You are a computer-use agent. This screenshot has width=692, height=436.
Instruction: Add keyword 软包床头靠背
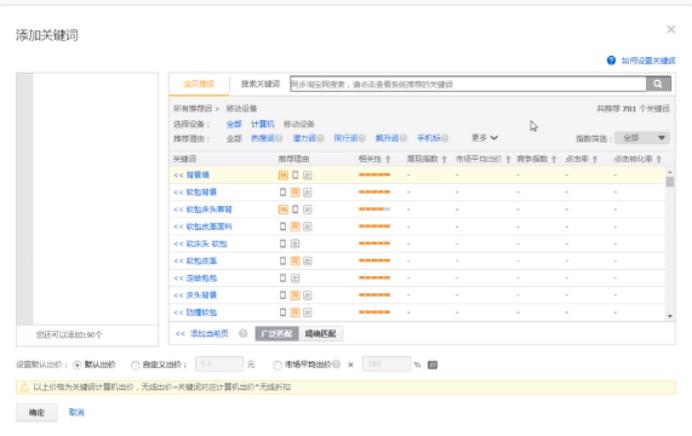(203, 209)
